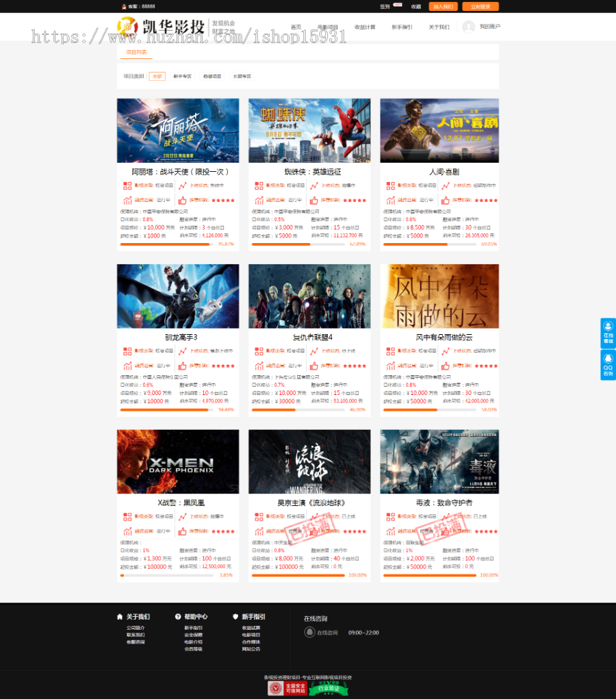Click the trend line icon in 复仇者联盟4 card
This screenshot has width=616, height=699.
pyautogui.click(x=313, y=351)
